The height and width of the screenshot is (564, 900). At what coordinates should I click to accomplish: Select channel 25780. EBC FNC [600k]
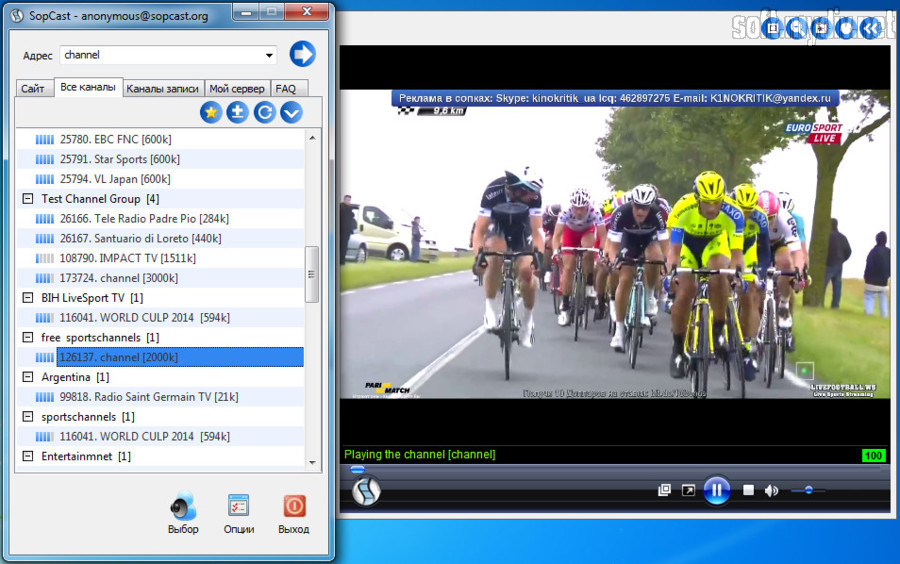coord(161,139)
